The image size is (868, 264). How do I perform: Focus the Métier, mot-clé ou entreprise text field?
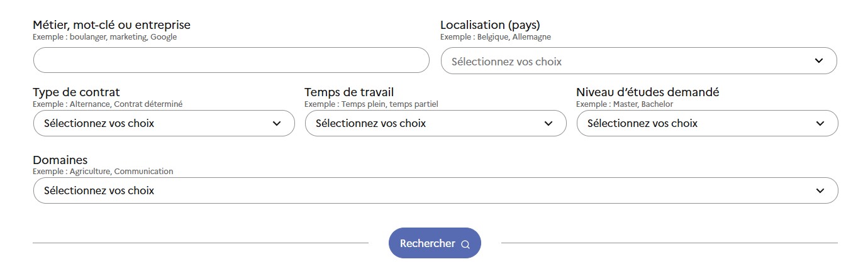231,60
